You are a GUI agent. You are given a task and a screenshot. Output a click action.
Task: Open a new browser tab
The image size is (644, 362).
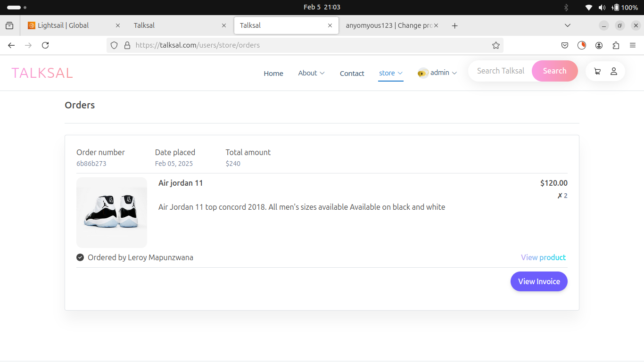pos(454,25)
